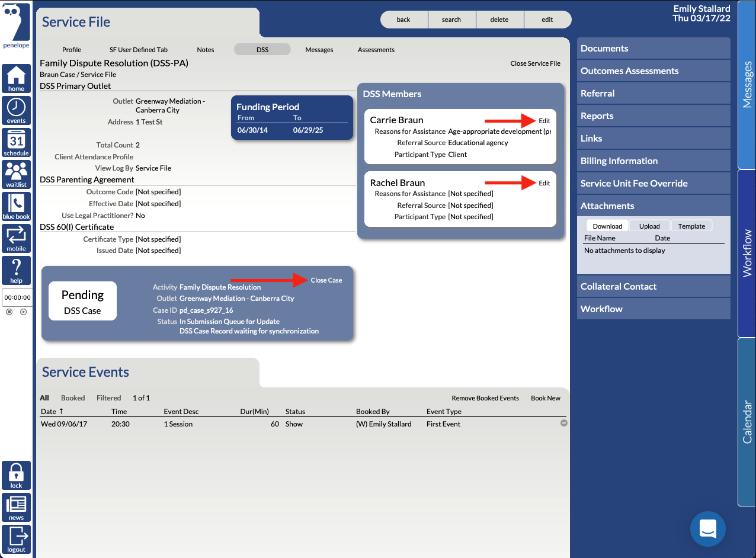
Task: Click the Rachel Braun member name
Action: tap(397, 182)
